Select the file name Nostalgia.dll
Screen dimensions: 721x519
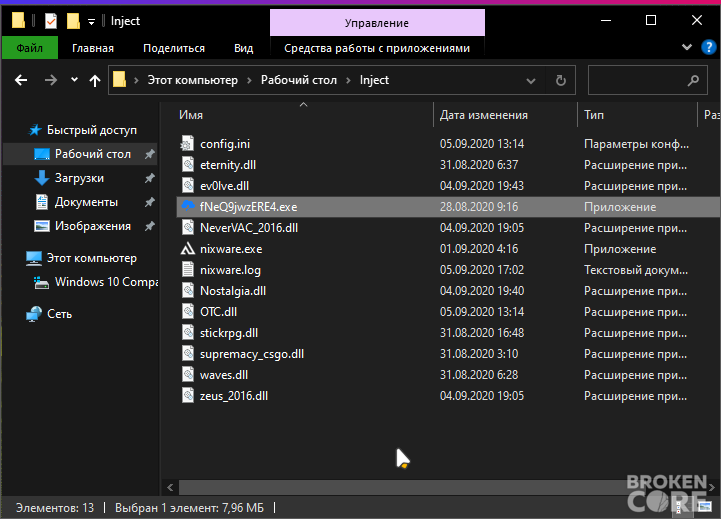(233, 291)
